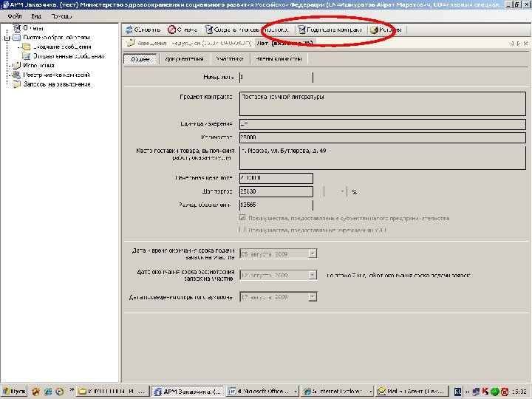Open Реестр членов комиссий in the tree
532x399 pixels.
(52, 75)
